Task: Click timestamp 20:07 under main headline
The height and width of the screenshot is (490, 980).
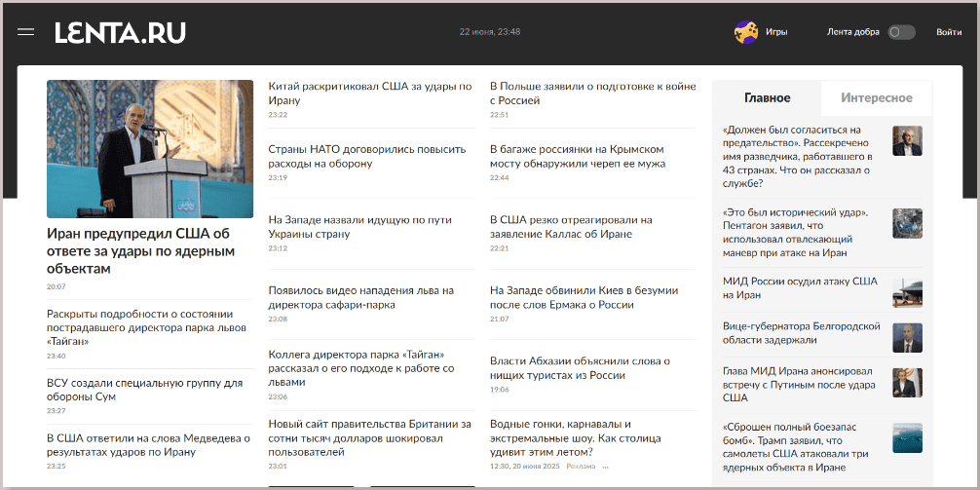Action: coord(56,286)
